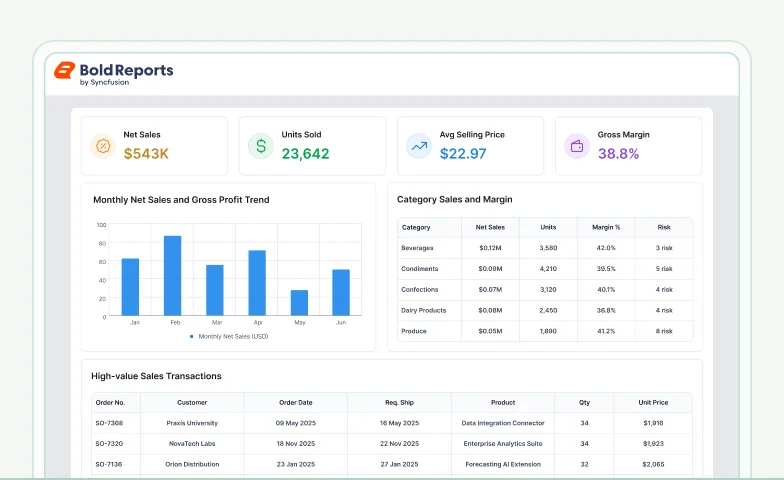Click the 3 risk cell for Beverages
Screen dimensions: 784x480
click(664, 248)
